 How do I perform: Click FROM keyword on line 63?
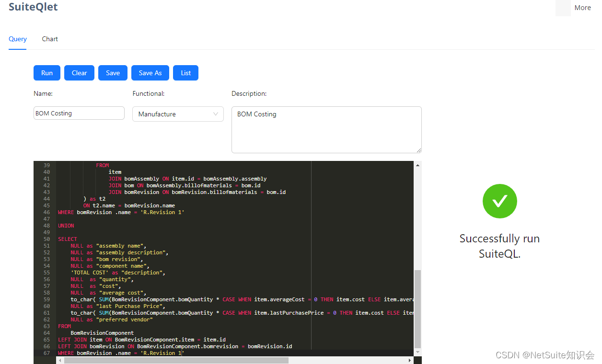point(64,326)
